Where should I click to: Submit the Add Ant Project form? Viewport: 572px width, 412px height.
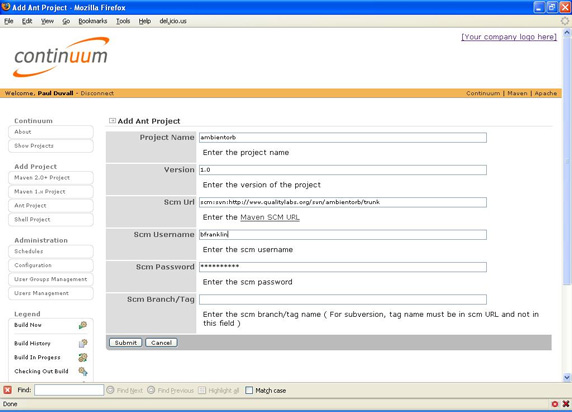click(125, 343)
